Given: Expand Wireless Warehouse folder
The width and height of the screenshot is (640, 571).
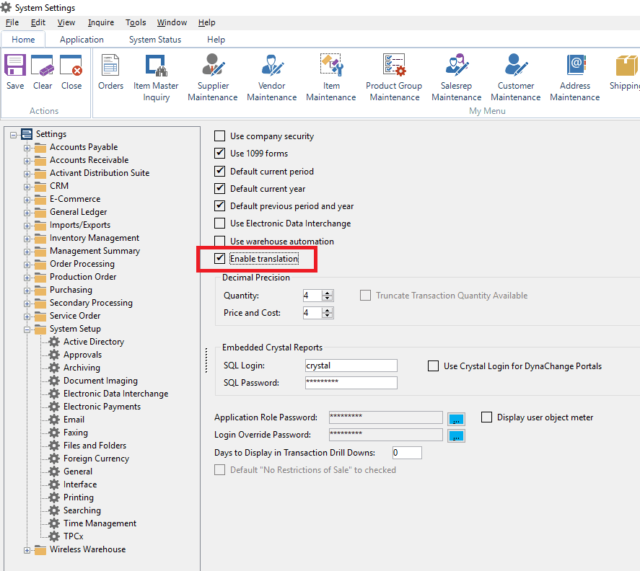Looking at the screenshot, I should 27,550.
